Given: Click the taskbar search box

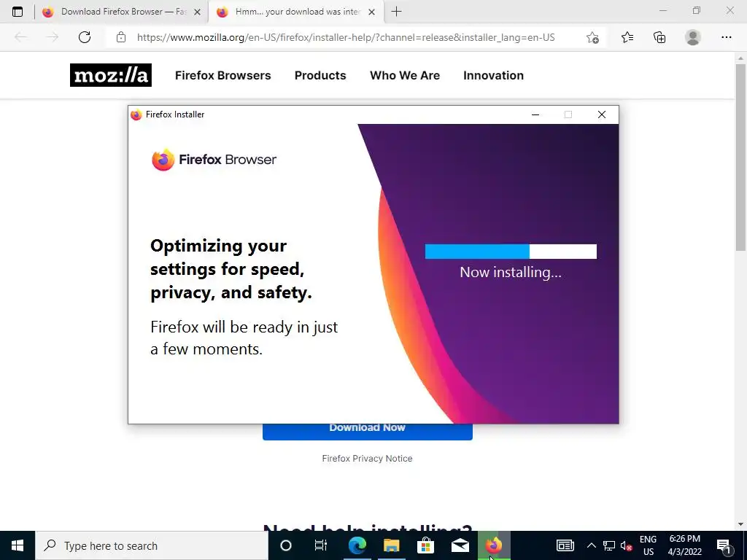Looking at the screenshot, I should click(152, 545).
